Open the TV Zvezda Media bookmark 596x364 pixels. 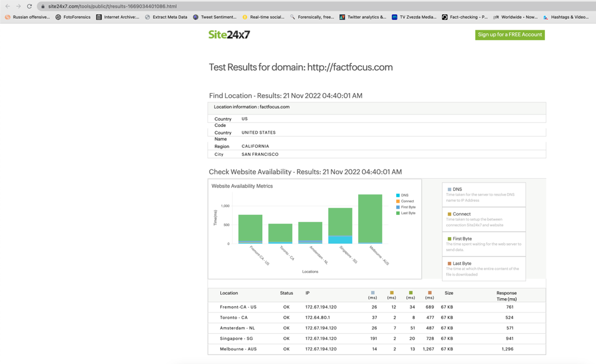coord(414,17)
